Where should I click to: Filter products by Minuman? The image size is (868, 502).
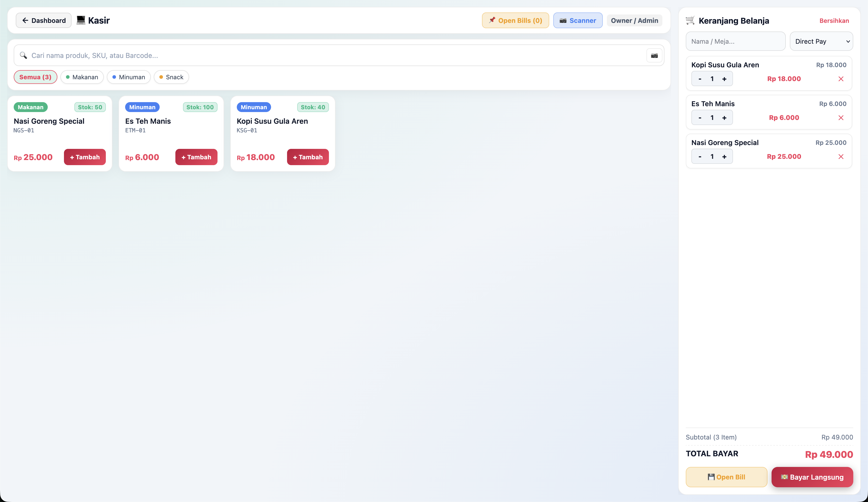pyautogui.click(x=128, y=77)
